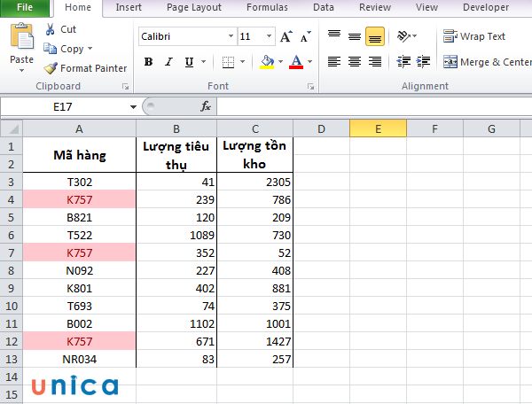Image resolution: width=532 pixels, height=404 pixels.
Task: Select column G header
Action: (491, 128)
